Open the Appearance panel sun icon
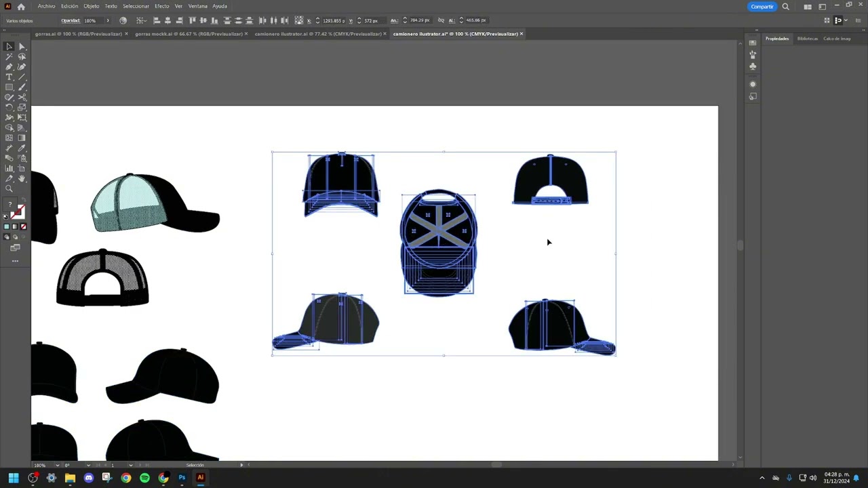Viewport: 868px width, 488px height. pos(753,84)
